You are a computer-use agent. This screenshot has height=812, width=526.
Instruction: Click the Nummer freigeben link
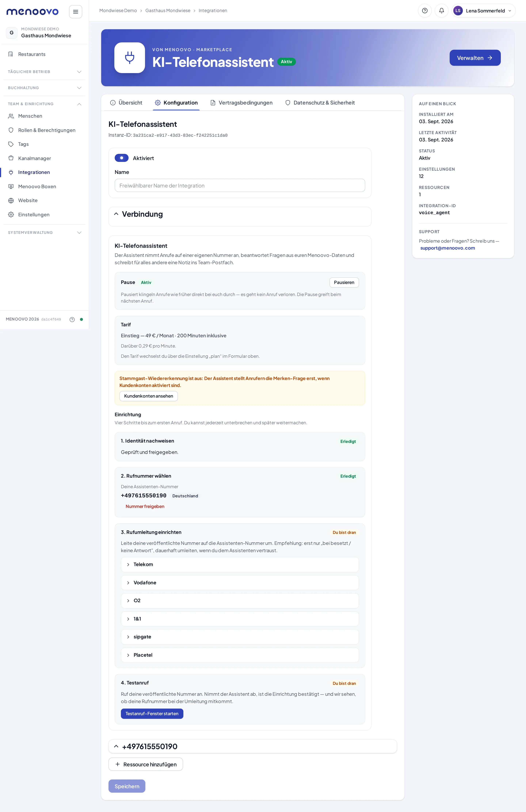pos(145,506)
